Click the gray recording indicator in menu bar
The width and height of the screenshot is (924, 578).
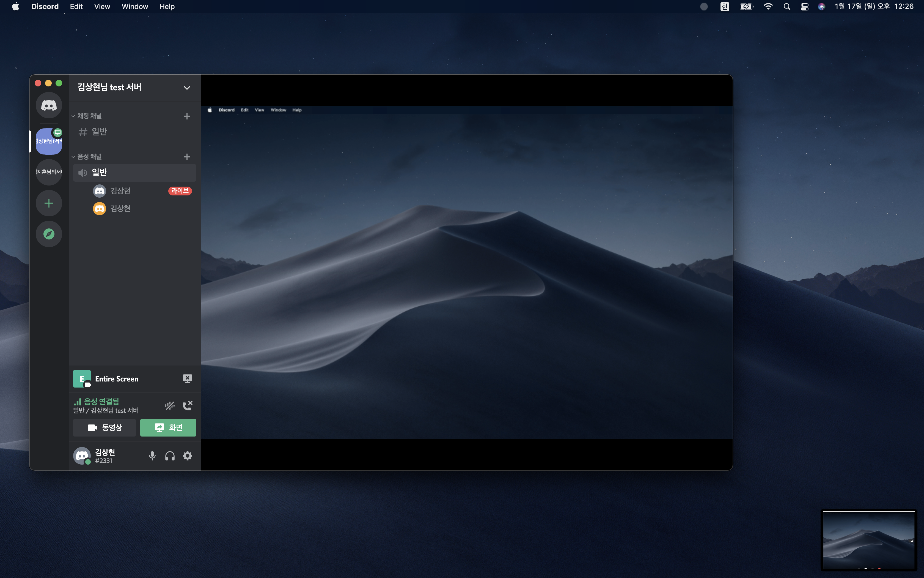pos(704,7)
